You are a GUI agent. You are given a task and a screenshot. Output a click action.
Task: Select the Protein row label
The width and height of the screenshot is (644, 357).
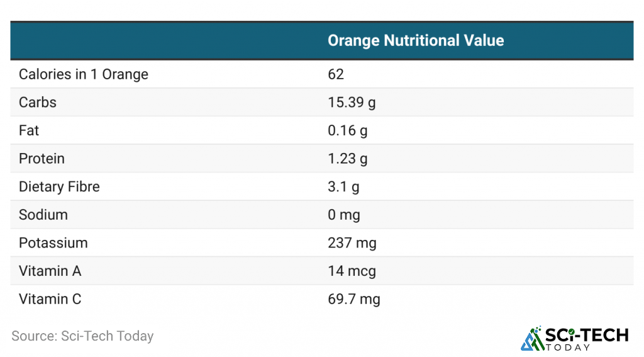(x=42, y=159)
